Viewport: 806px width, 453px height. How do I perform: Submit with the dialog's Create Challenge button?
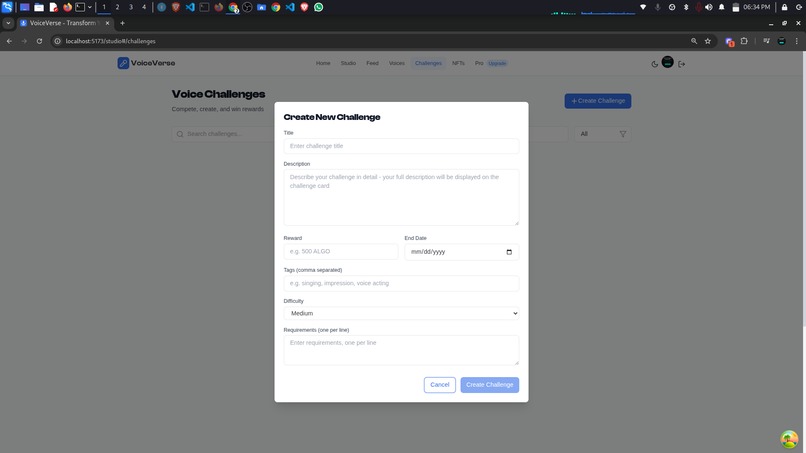tap(489, 385)
